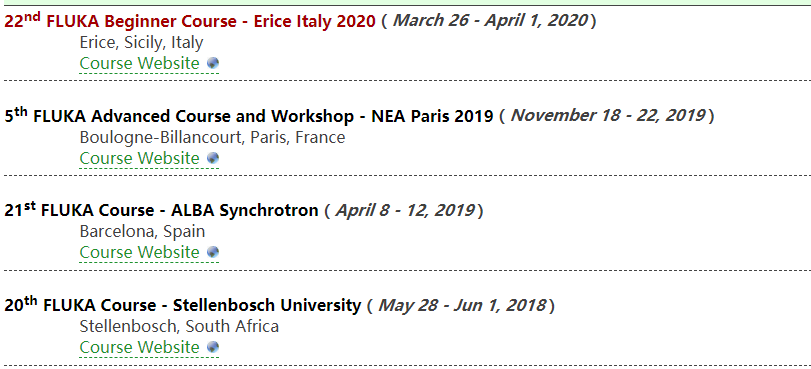This screenshot has width=811, height=369.
Task: Click the Erice, Sicily, Italy location text
Action: pos(141,42)
